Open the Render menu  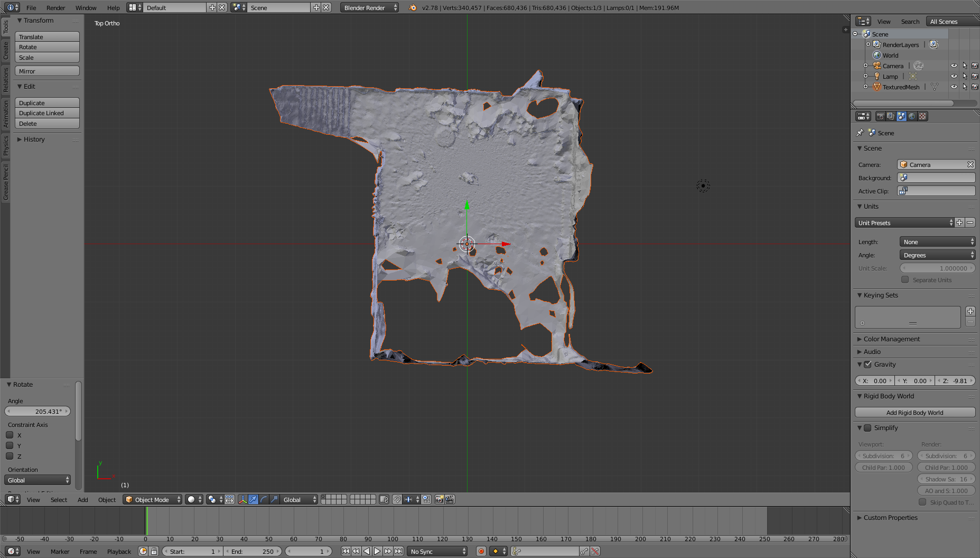(x=55, y=7)
